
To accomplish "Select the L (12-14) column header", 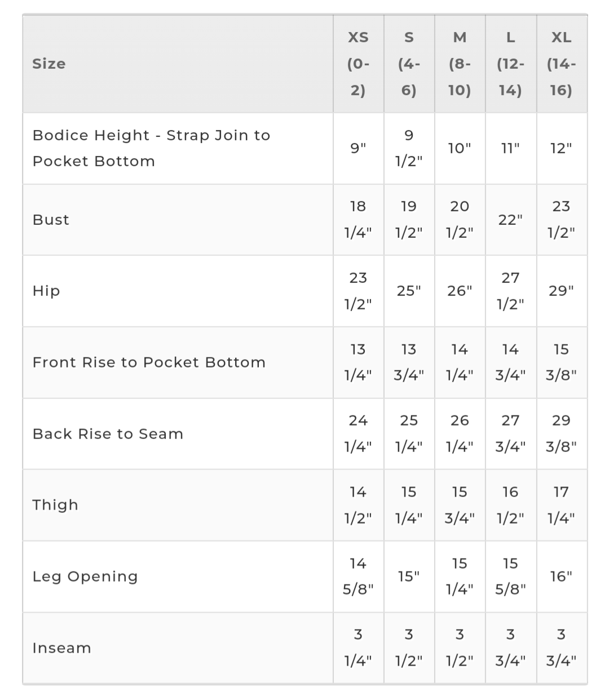I will tap(510, 64).
